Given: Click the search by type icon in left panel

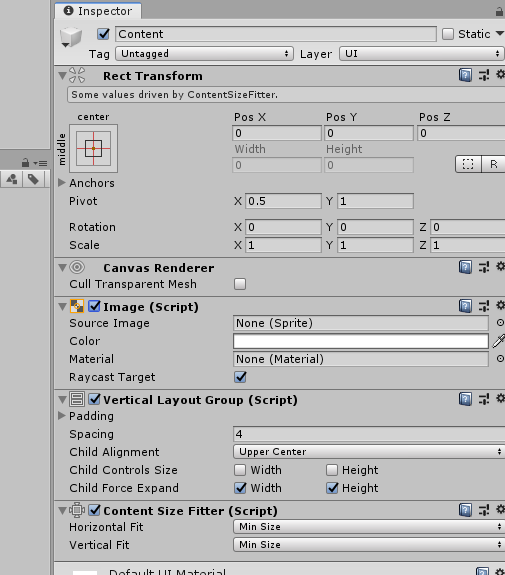Looking at the screenshot, I should coord(12,179).
